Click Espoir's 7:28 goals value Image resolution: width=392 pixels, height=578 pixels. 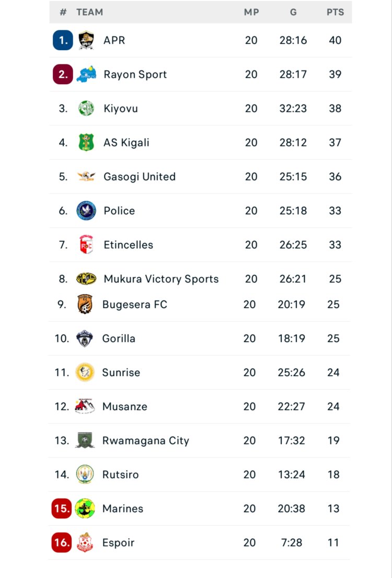291,542
